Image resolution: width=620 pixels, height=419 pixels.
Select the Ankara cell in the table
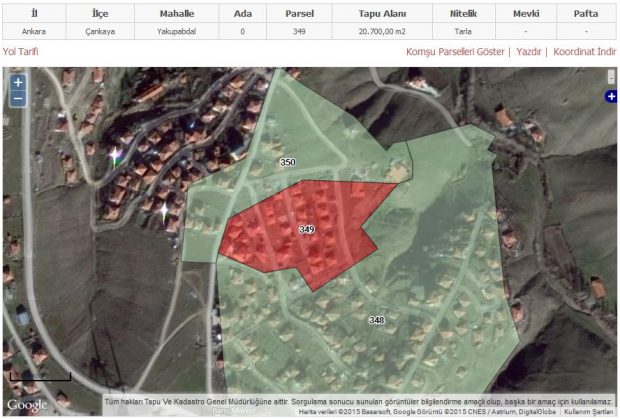(34, 32)
